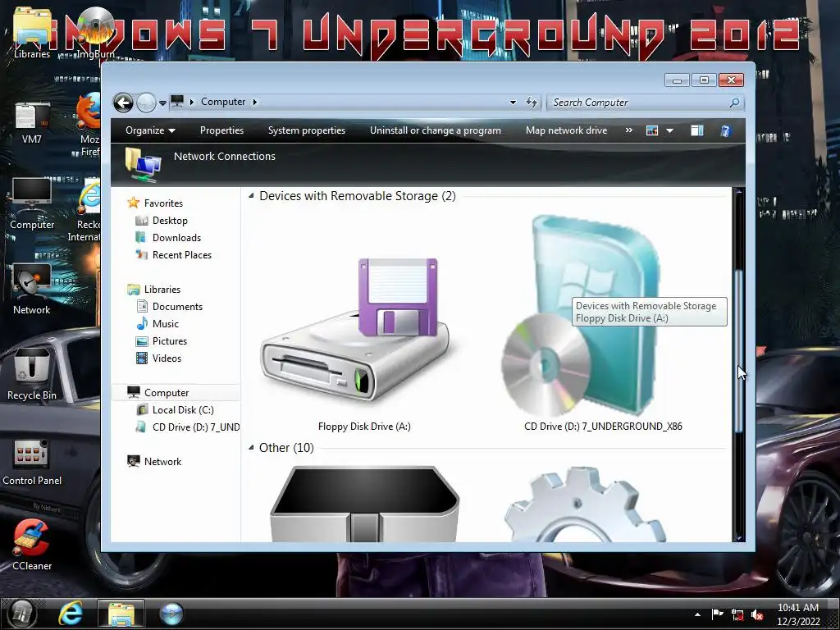840x630 pixels.
Task: Open the address bar history dropdown
Action: [513, 102]
